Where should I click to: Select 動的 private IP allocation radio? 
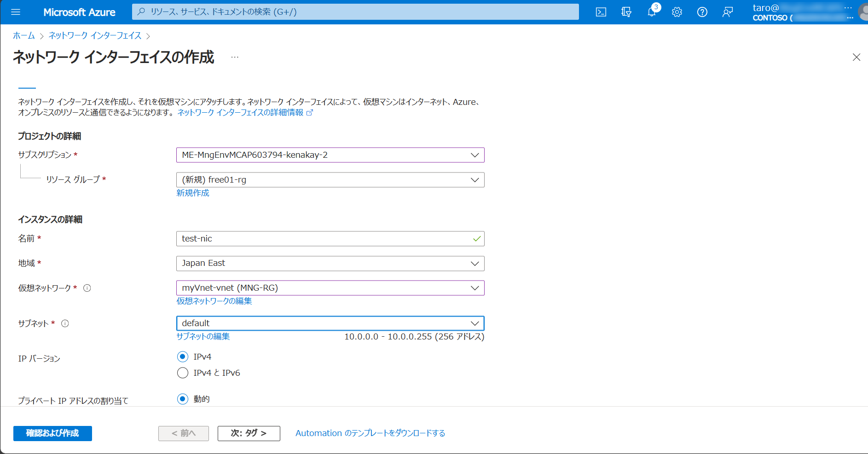tap(183, 399)
